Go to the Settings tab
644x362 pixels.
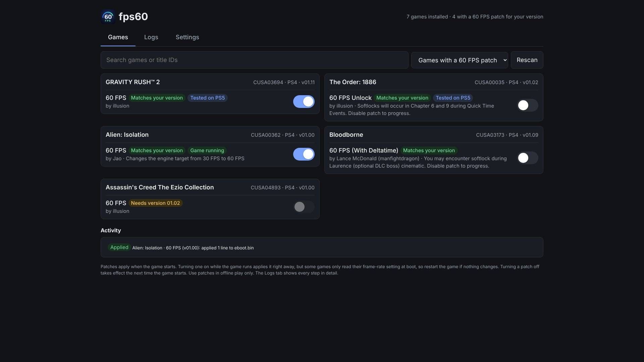point(187,37)
